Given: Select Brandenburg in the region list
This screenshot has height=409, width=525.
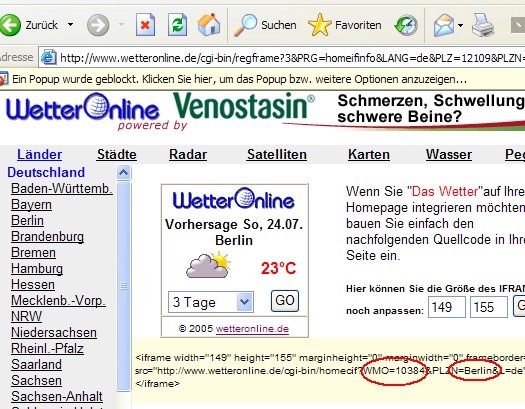Looking at the screenshot, I should point(47,237).
